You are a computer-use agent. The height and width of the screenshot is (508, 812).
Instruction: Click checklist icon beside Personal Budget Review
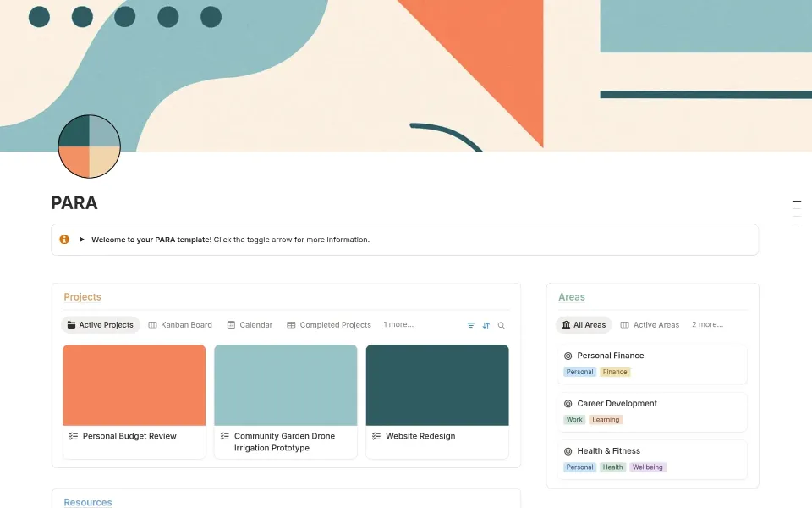pyautogui.click(x=74, y=437)
